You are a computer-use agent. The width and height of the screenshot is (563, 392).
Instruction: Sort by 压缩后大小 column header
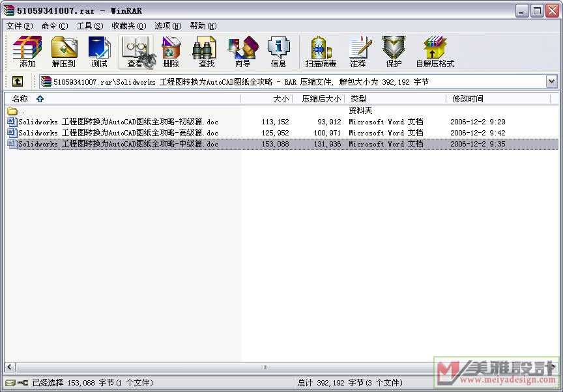pyautogui.click(x=319, y=98)
